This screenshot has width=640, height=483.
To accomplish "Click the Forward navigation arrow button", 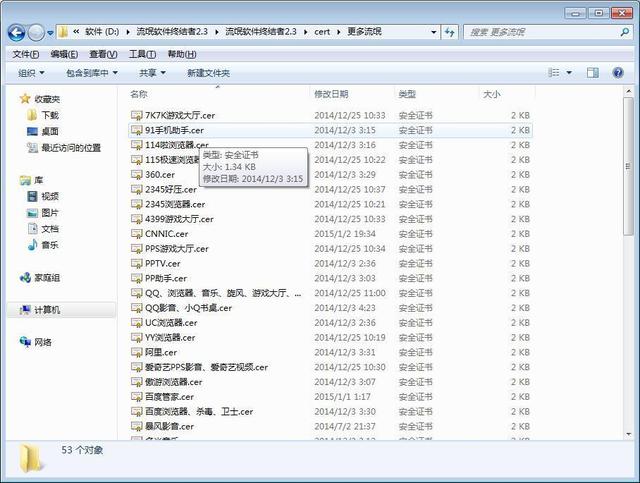I will pos(36,32).
